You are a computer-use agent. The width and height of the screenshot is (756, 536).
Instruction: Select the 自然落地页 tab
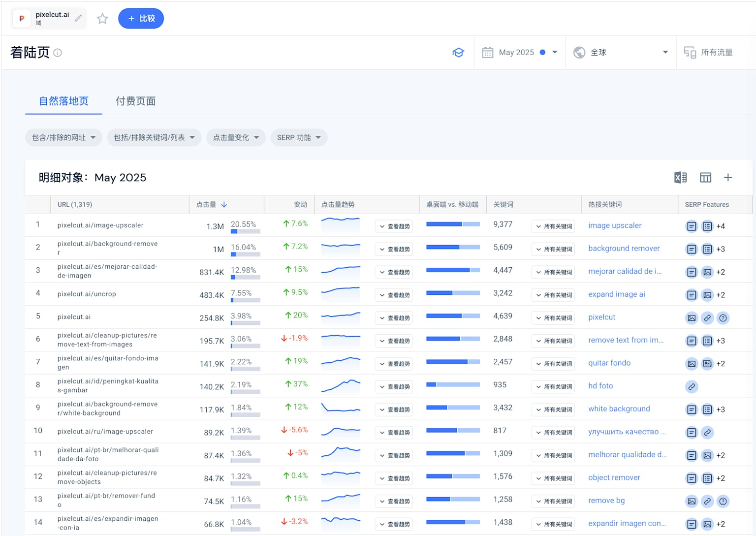(x=63, y=101)
